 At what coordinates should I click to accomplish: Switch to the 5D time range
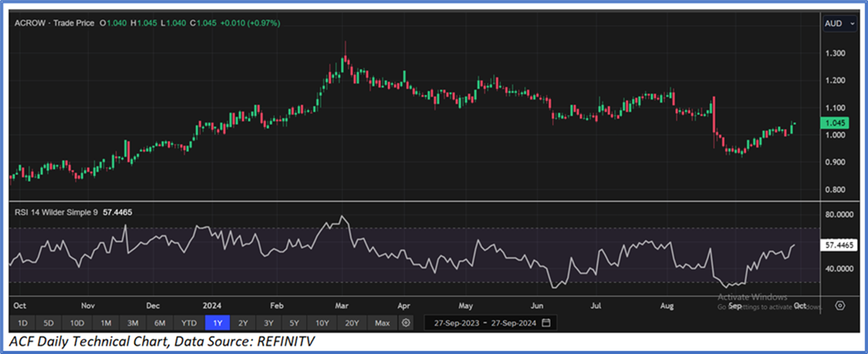[x=48, y=322]
